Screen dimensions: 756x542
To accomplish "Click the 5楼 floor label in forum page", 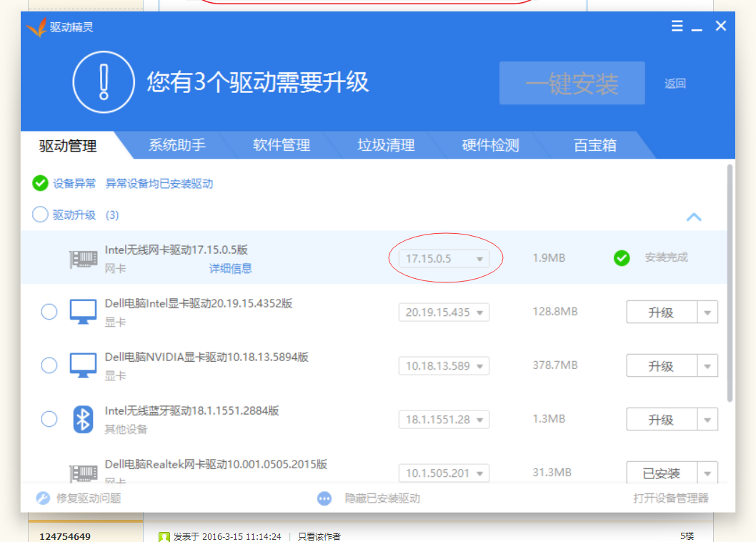I will (x=687, y=536).
